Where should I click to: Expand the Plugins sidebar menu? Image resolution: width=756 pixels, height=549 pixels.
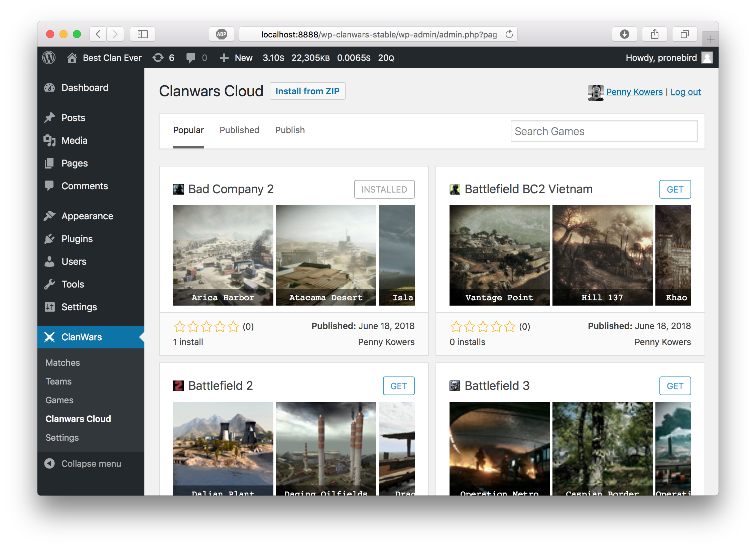pos(77,239)
